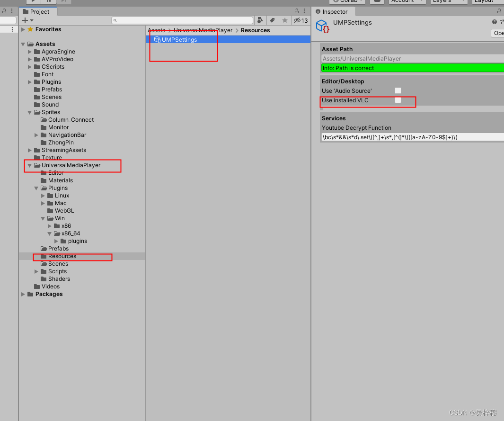Select the Scripts folder under UniversalMediaPlayer
This screenshot has height=421, width=504.
(57, 271)
